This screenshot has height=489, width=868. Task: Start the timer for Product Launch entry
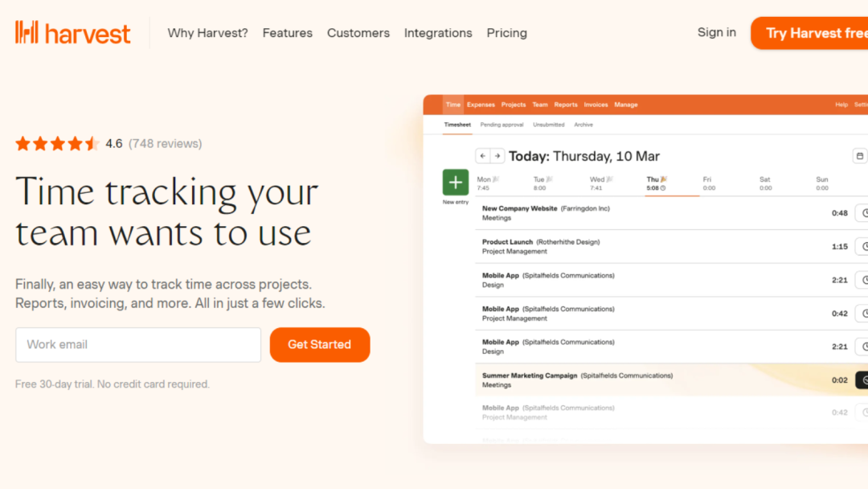[864, 246]
